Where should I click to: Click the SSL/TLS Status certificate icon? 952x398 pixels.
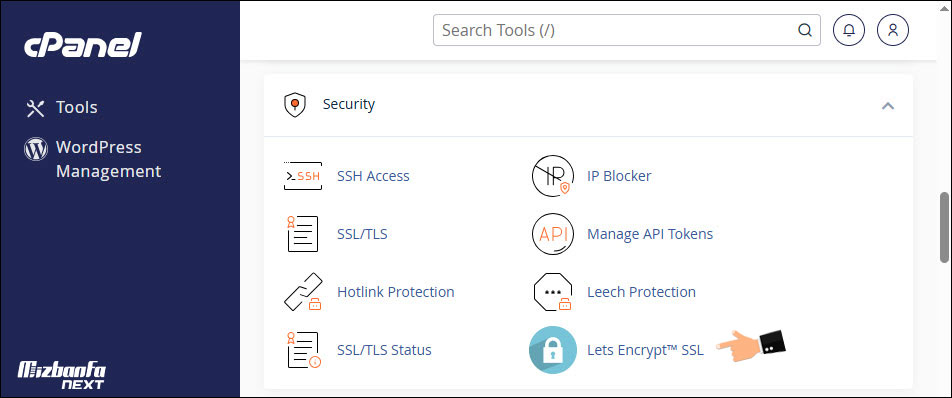coord(303,350)
